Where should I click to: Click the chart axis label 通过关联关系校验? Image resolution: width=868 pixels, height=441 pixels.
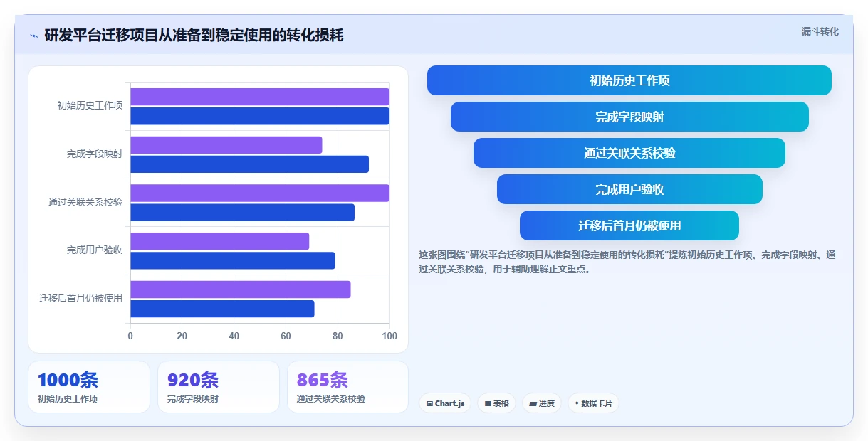(x=85, y=202)
